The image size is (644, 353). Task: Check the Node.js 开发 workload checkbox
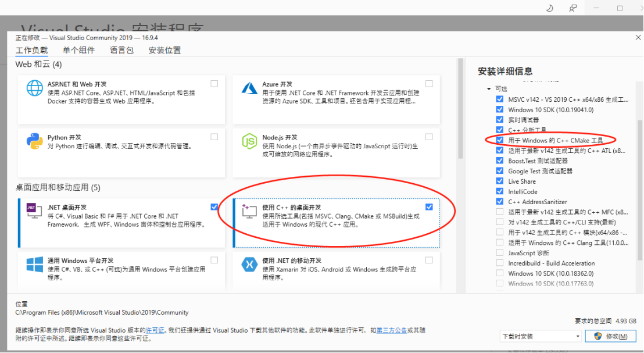point(429,137)
